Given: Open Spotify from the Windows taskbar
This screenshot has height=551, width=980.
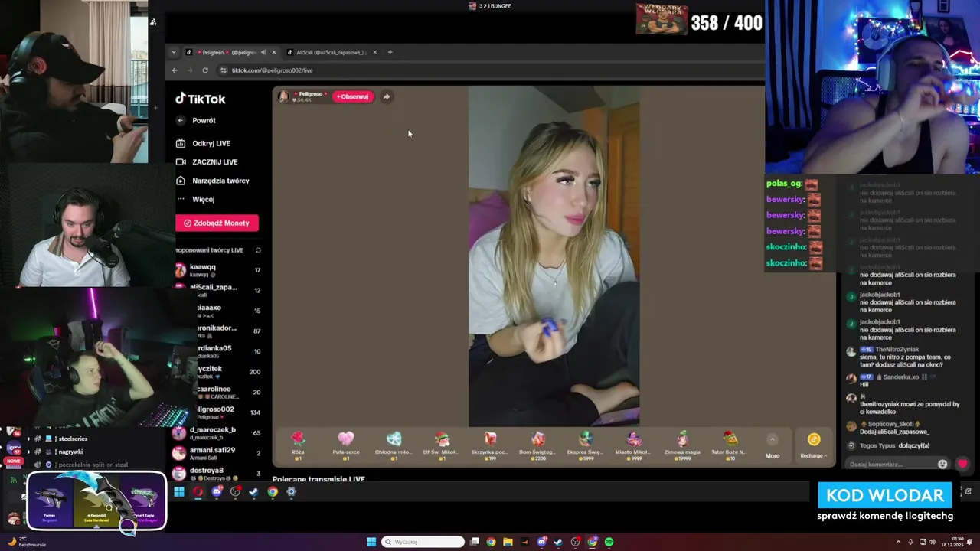Looking at the screenshot, I should [609, 542].
